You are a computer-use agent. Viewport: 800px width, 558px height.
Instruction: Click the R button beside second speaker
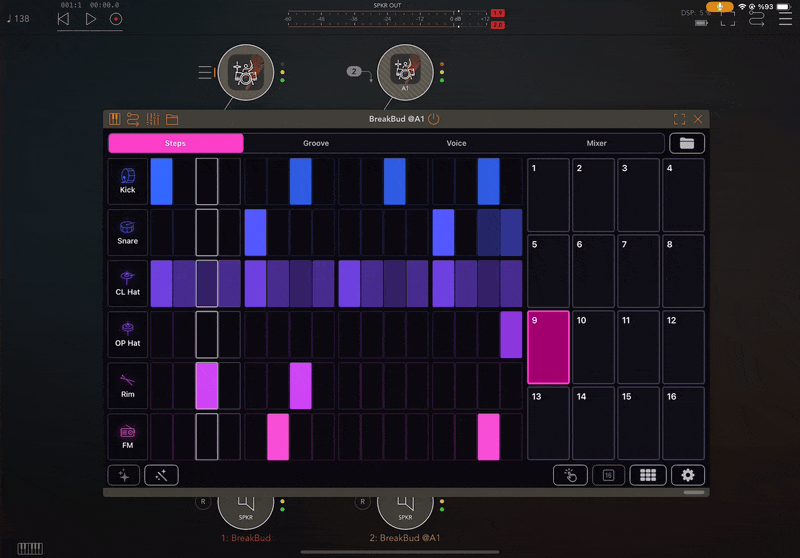pos(363,502)
